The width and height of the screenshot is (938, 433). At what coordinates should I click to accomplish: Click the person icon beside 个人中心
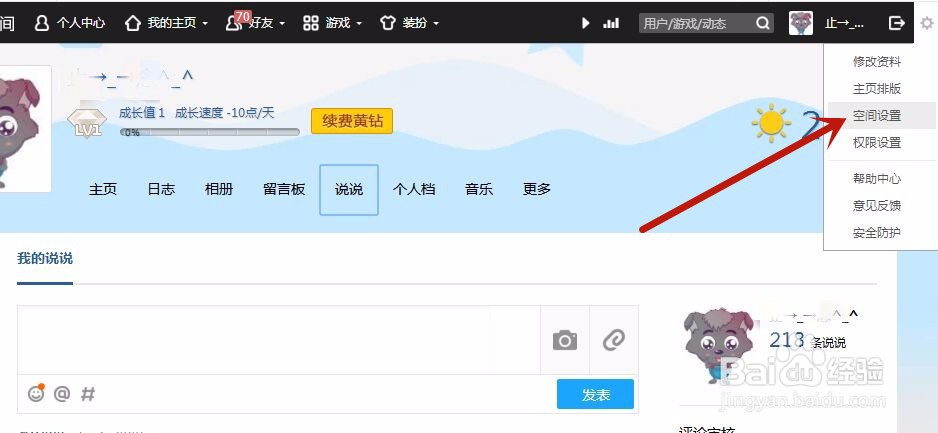point(41,23)
